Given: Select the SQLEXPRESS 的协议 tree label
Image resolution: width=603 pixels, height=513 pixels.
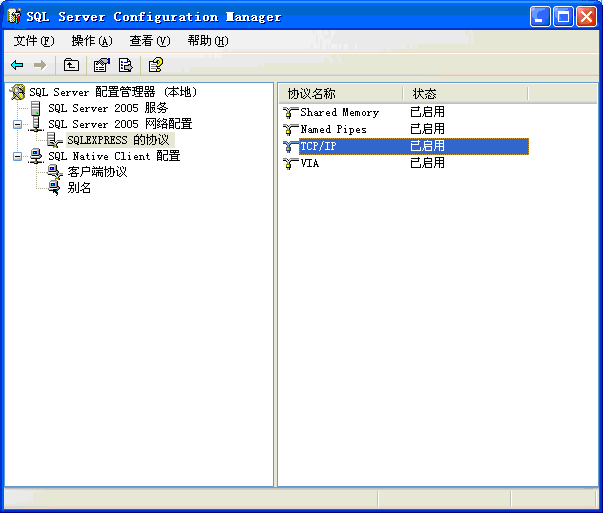Looking at the screenshot, I should coord(118,140).
